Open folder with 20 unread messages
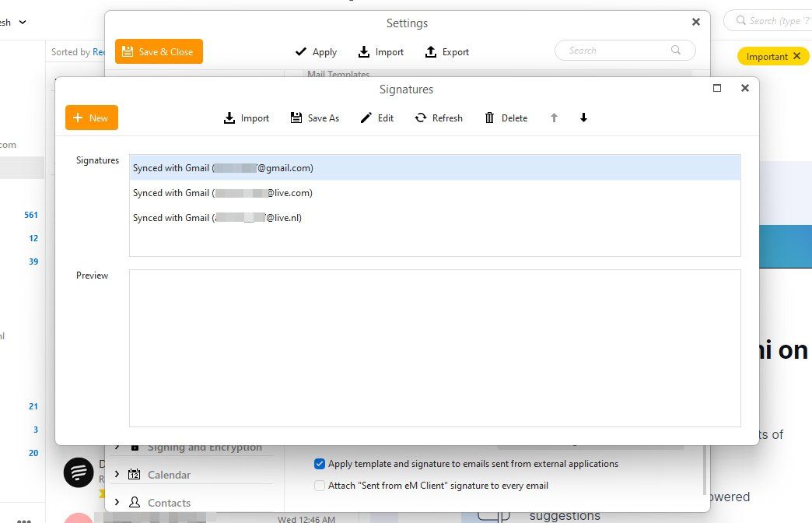The width and height of the screenshot is (812, 523). pos(33,453)
